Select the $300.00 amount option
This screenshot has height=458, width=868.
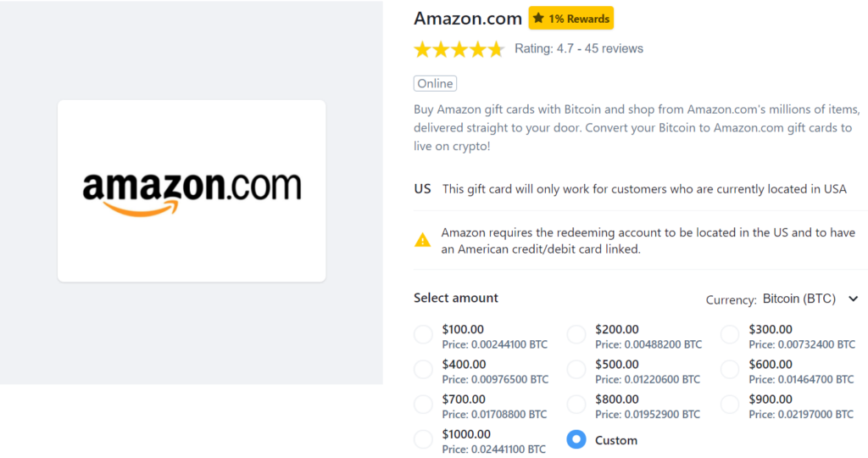tap(730, 334)
